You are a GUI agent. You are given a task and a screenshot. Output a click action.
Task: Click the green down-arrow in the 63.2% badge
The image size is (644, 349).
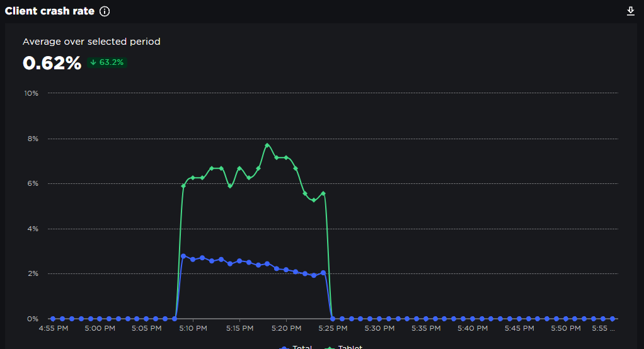pos(93,62)
